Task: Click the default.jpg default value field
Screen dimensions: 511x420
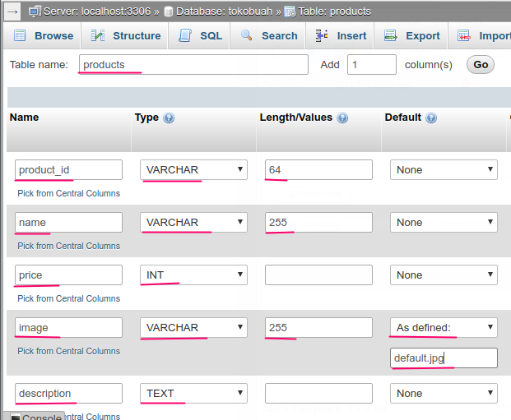Action: (x=444, y=358)
